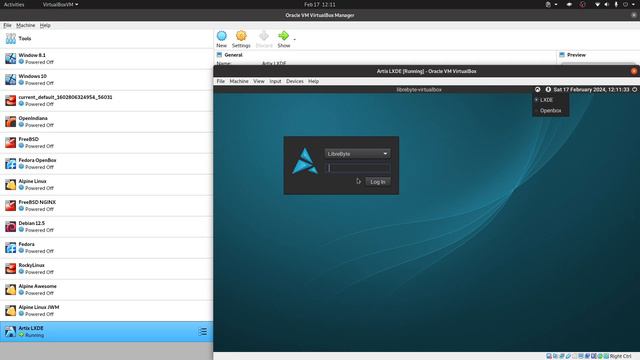Click the red circular tray icon in top bar

582,4
